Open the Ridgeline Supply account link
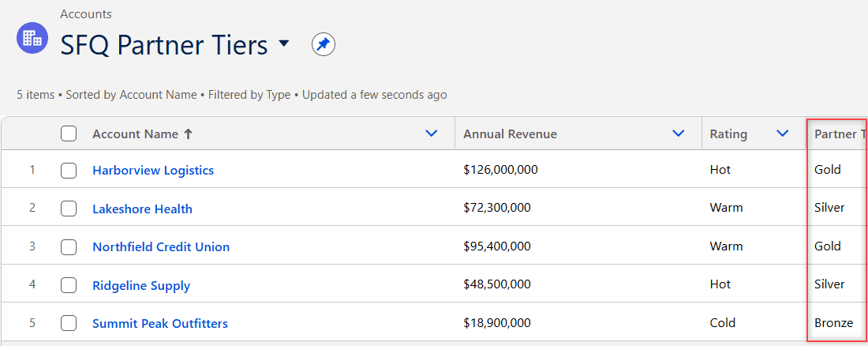Viewport: 868px width, 346px height. pos(141,285)
